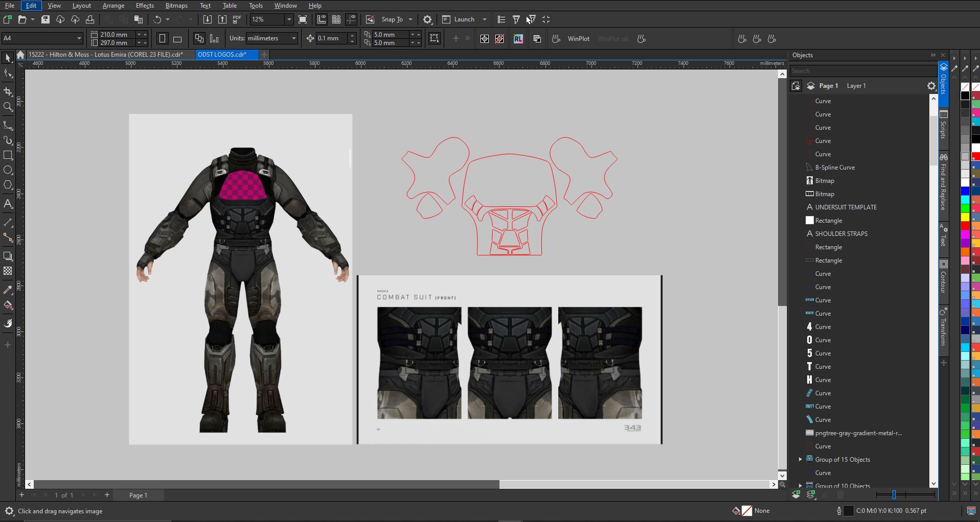The image size is (980, 522).
Task: Click the Import icon
Action: [207, 19]
